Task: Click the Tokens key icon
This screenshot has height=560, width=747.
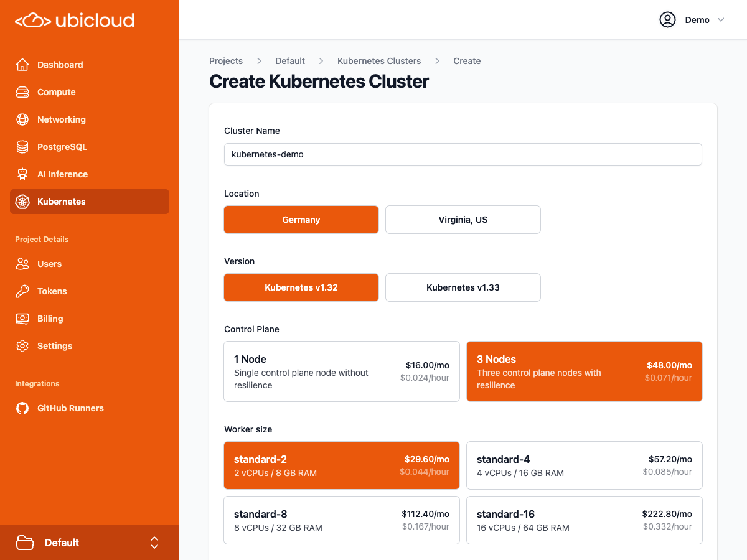Action: pos(22,291)
